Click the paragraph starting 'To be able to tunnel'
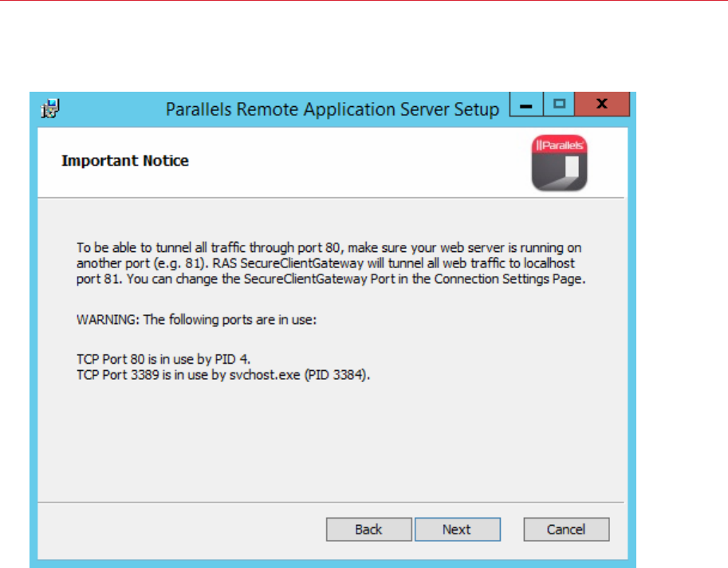This screenshot has width=728, height=568. (x=331, y=263)
